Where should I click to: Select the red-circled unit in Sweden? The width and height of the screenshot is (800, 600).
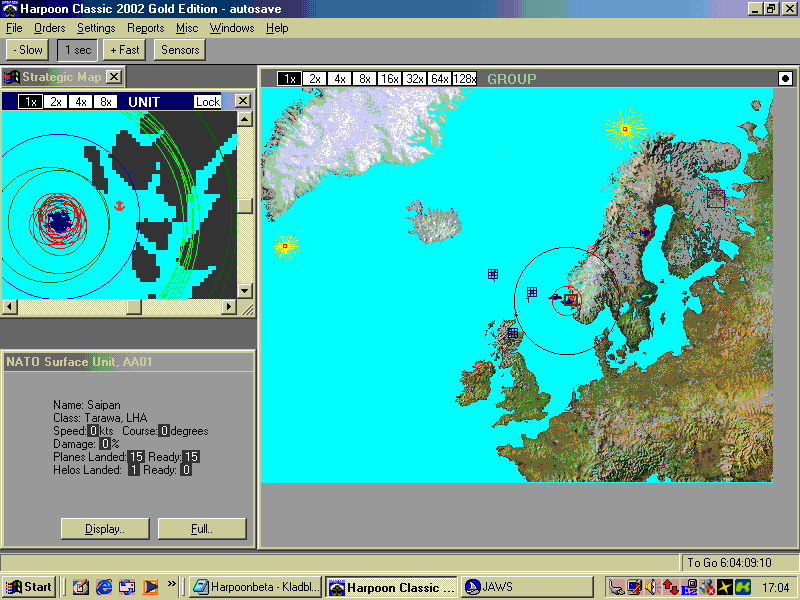(x=645, y=233)
